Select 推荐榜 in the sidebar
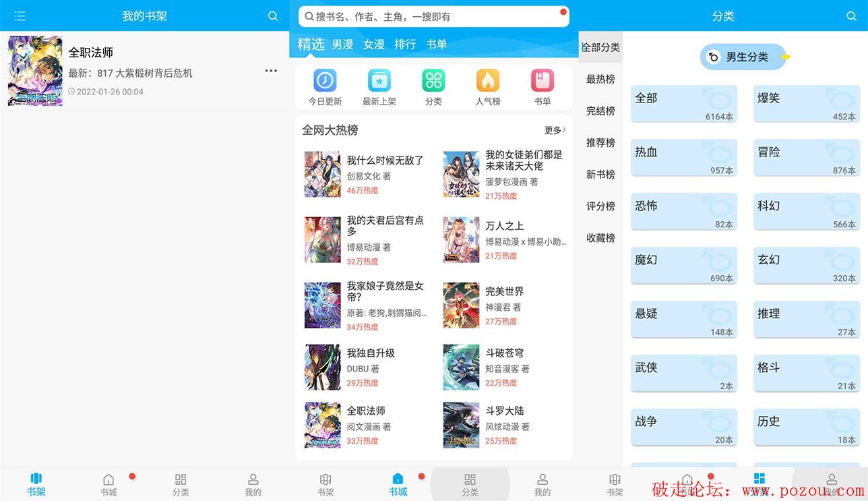The image size is (868, 501). 600,142
